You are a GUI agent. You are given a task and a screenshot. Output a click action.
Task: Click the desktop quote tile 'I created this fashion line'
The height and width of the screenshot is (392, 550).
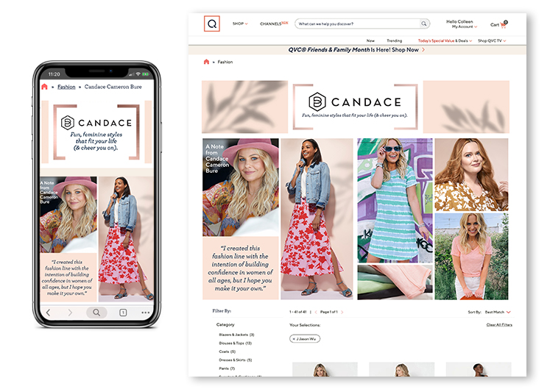[x=241, y=268]
